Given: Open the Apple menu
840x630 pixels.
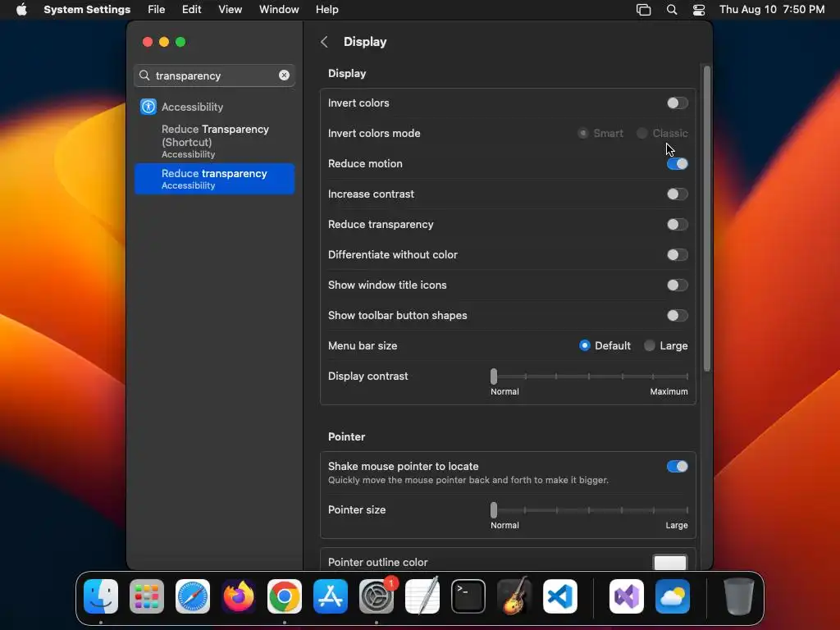Looking at the screenshot, I should (x=21, y=10).
